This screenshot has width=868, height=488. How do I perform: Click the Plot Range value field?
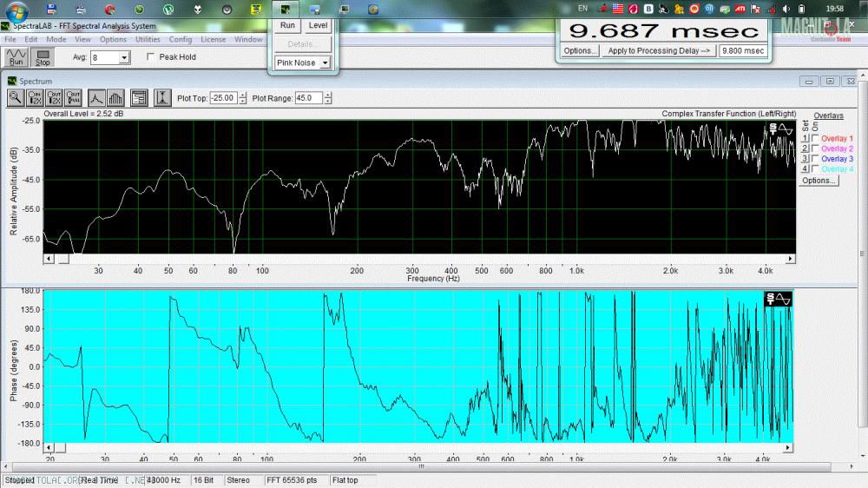pos(309,98)
